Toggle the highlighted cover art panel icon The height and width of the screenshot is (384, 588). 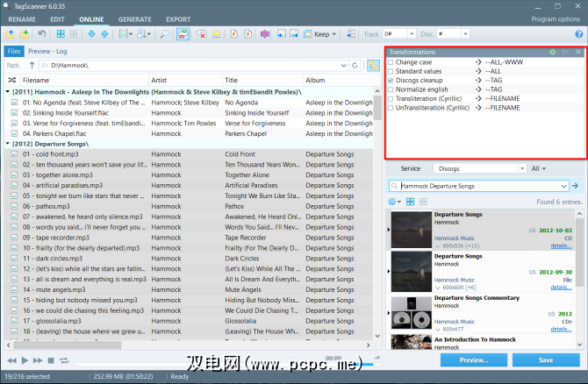point(183,34)
